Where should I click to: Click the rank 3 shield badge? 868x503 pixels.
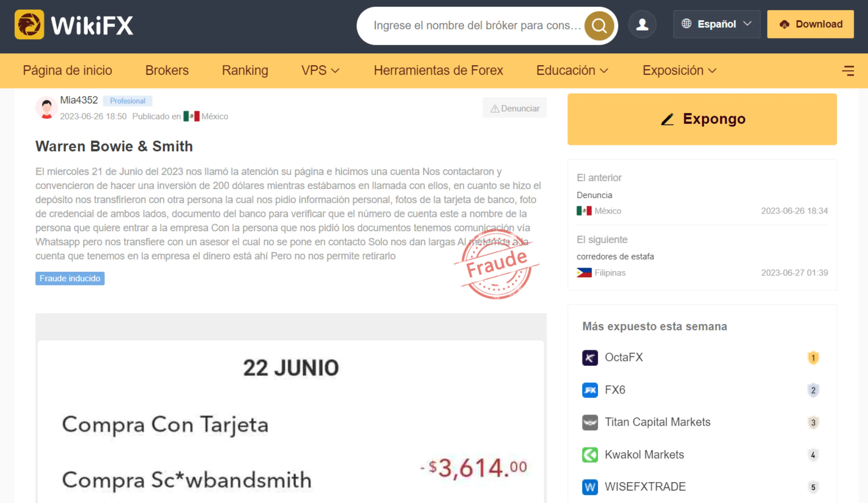point(813,422)
